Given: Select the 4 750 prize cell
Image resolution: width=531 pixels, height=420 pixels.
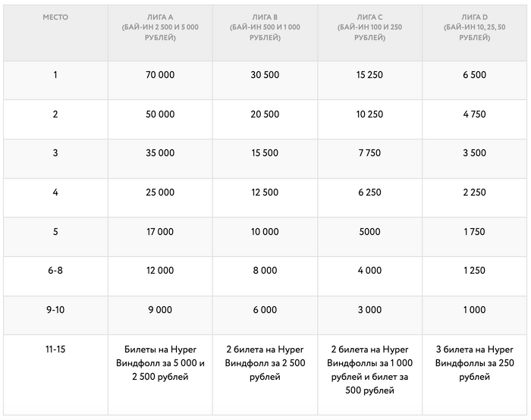Looking at the screenshot, I should 473,114.
